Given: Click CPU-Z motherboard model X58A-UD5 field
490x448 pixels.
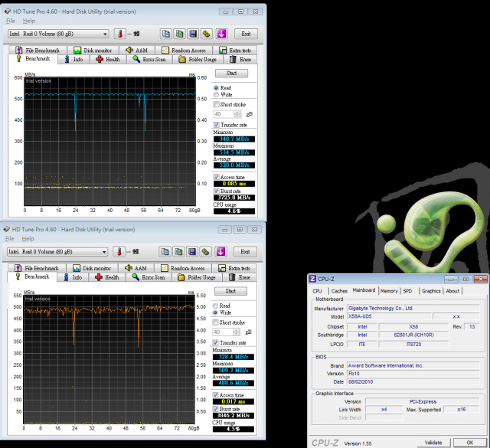Looking at the screenshot, I should click(389, 316).
